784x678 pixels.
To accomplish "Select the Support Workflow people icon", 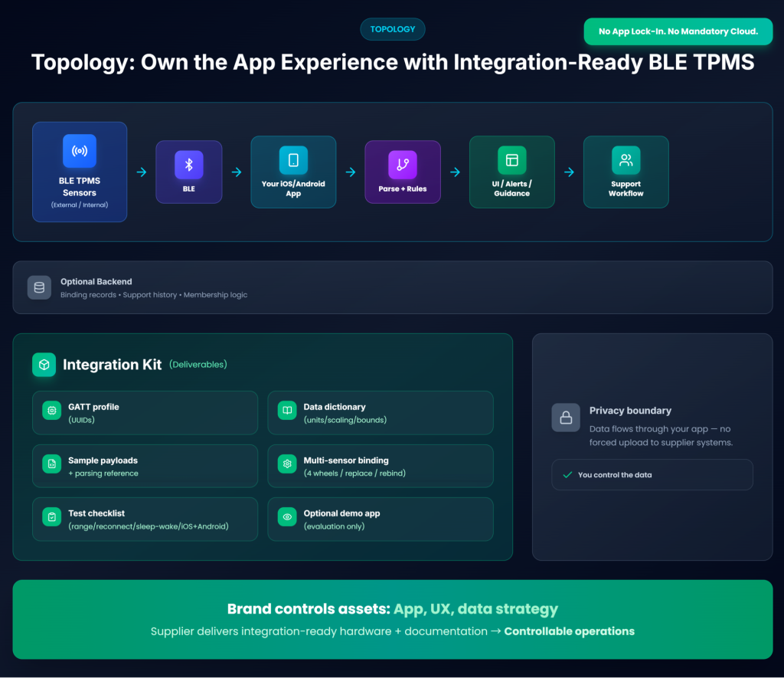I will (x=626, y=160).
